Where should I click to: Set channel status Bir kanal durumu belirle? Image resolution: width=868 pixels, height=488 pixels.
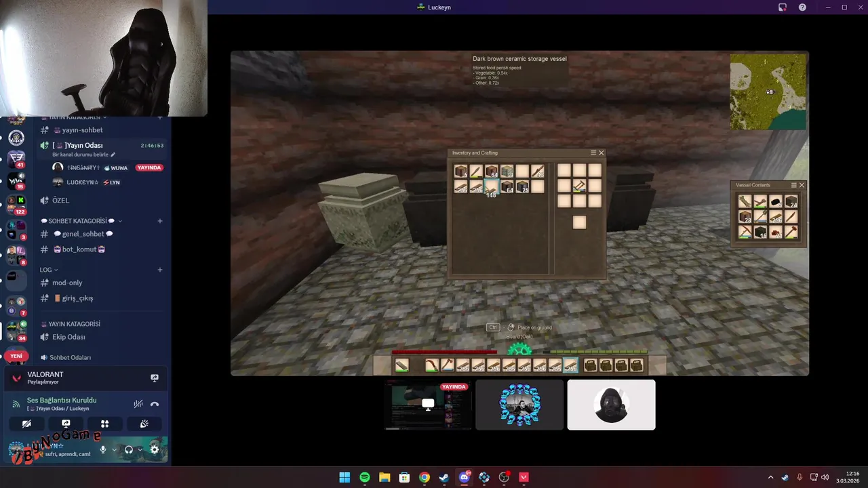[x=83, y=155]
